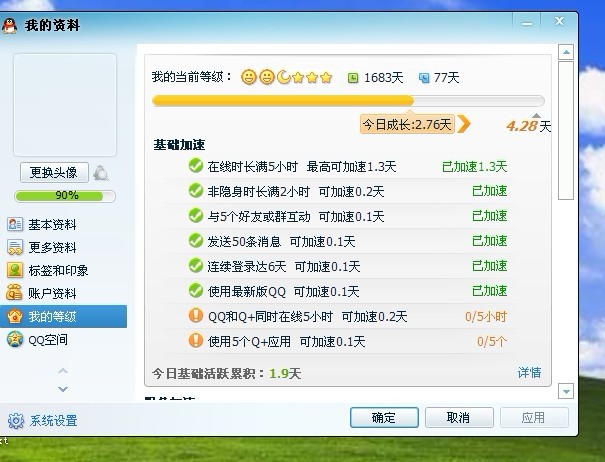605x462 pixels.
Task: Click orange warning icon for 使用5个Q+应用
Action: tap(196, 340)
